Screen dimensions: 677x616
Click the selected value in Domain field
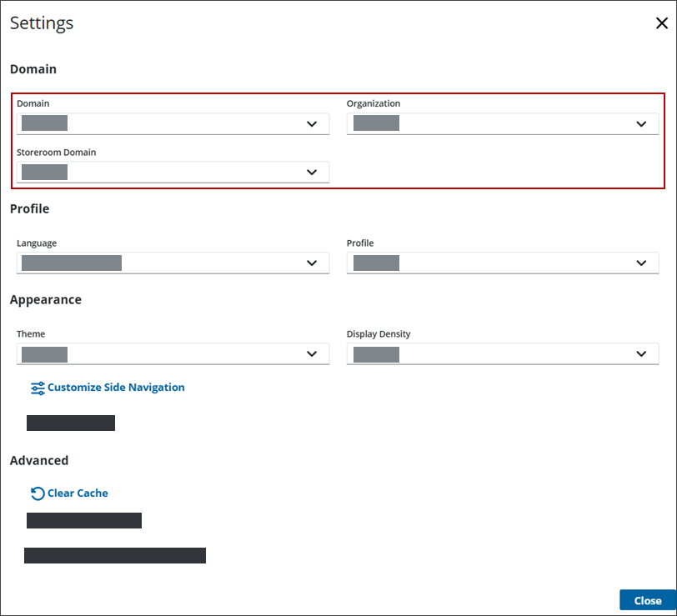click(45, 124)
